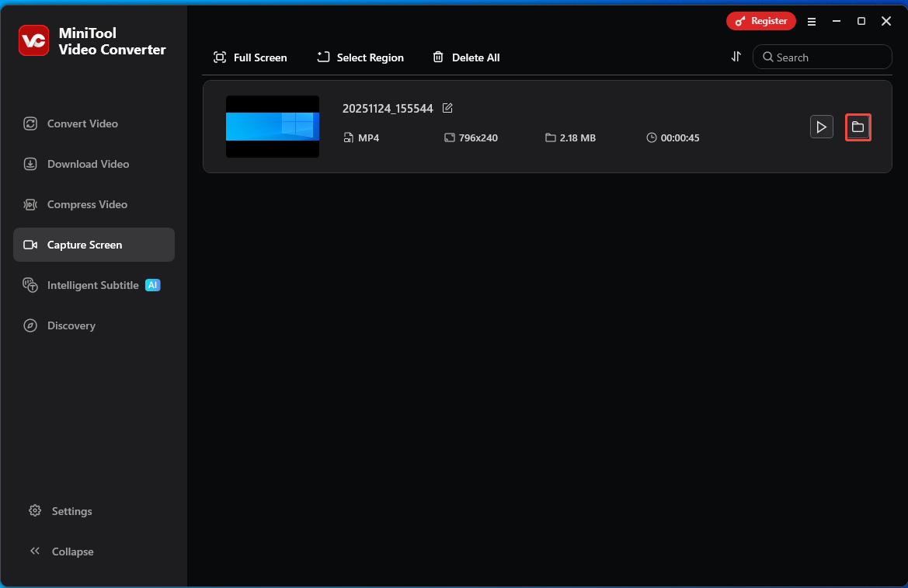Open the sort order control
The width and height of the screenshot is (908, 588).
tap(736, 57)
